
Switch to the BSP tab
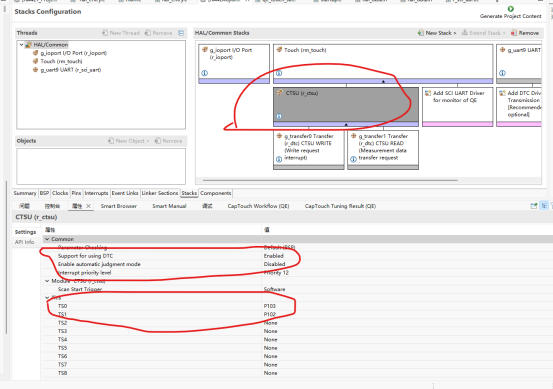(44, 193)
